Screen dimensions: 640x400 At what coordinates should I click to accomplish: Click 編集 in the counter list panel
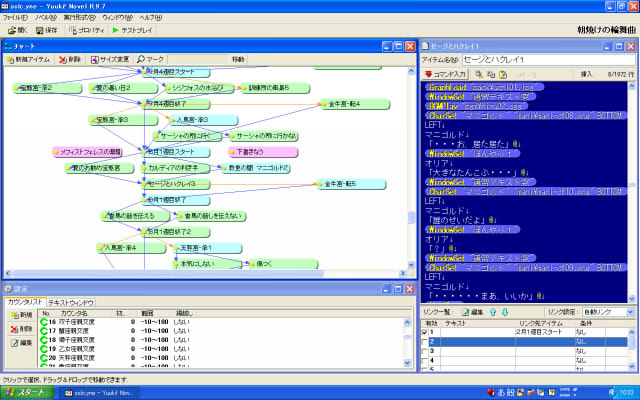22,343
